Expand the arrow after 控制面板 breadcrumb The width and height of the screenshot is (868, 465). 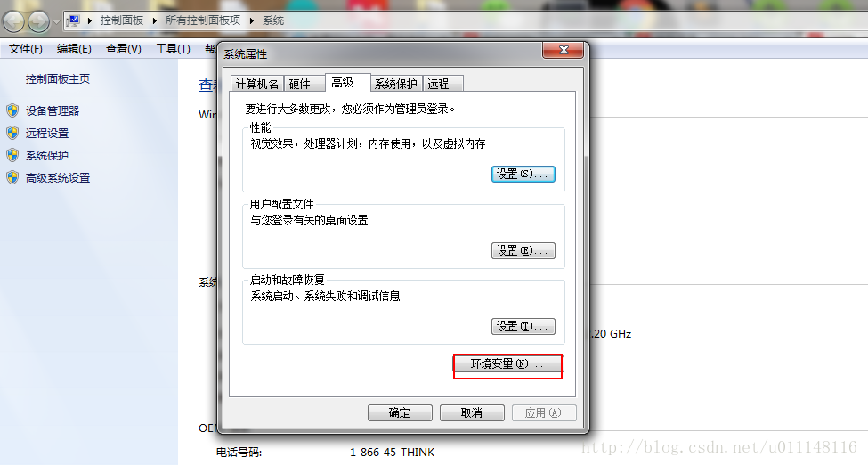click(x=154, y=21)
